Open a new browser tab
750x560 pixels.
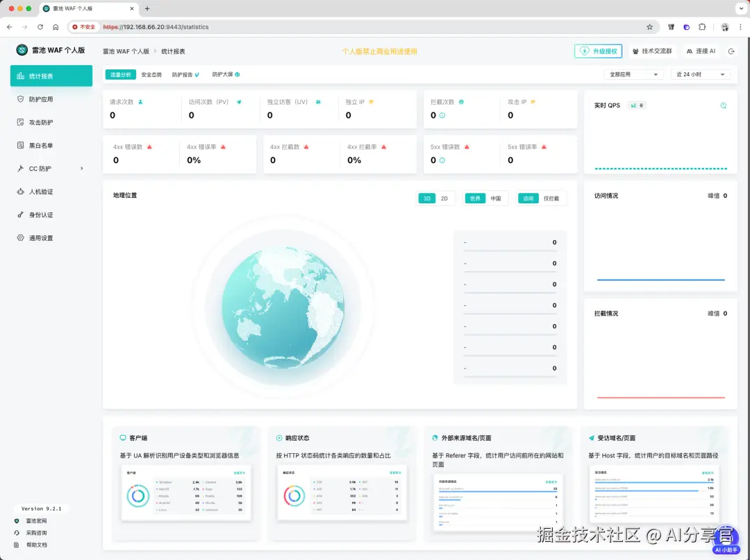pyautogui.click(x=147, y=8)
